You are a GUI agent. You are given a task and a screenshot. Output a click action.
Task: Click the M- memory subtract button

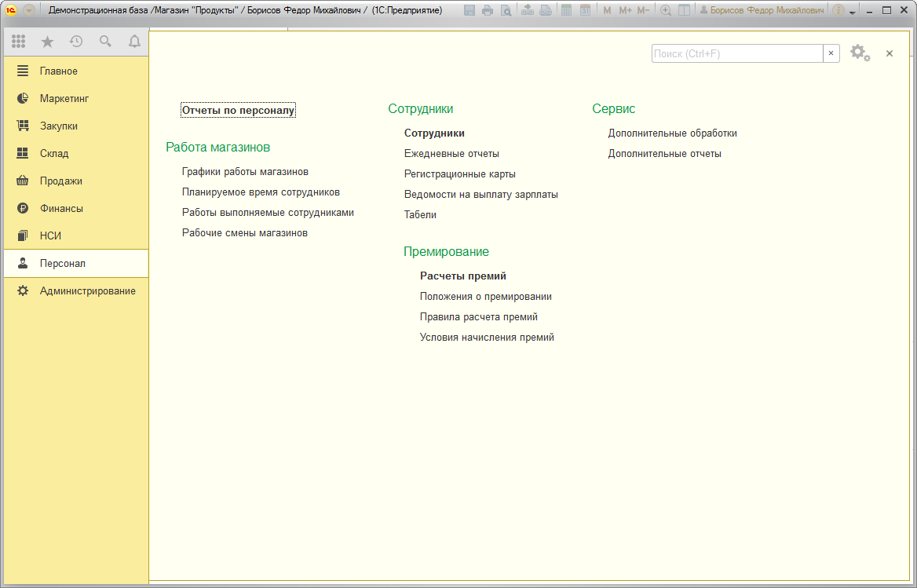click(x=643, y=10)
